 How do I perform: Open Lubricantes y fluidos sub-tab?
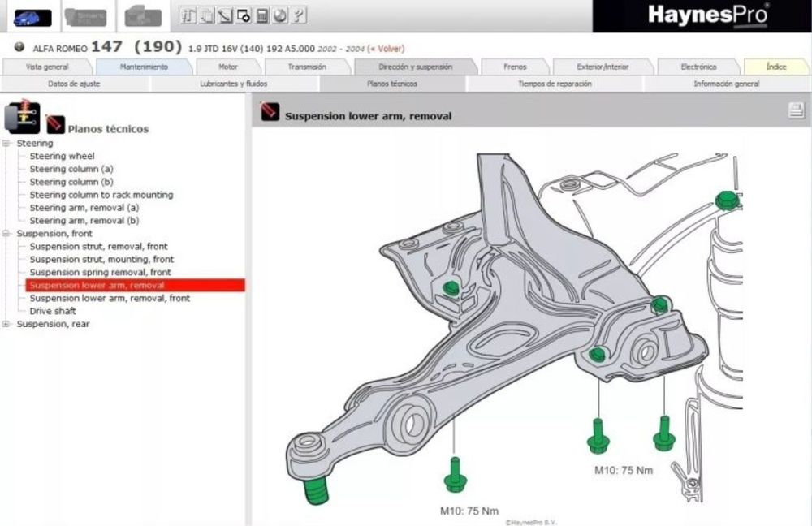click(234, 84)
